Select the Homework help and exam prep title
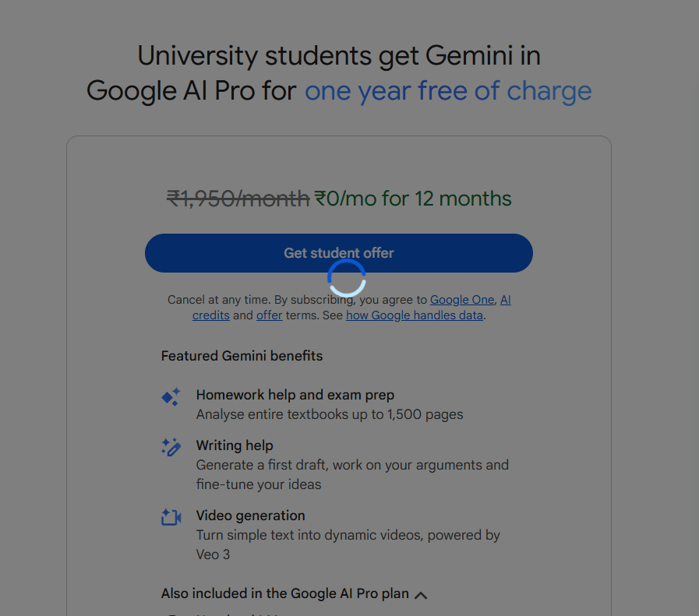Viewport: 699px width, 616px height. [295, 395]
